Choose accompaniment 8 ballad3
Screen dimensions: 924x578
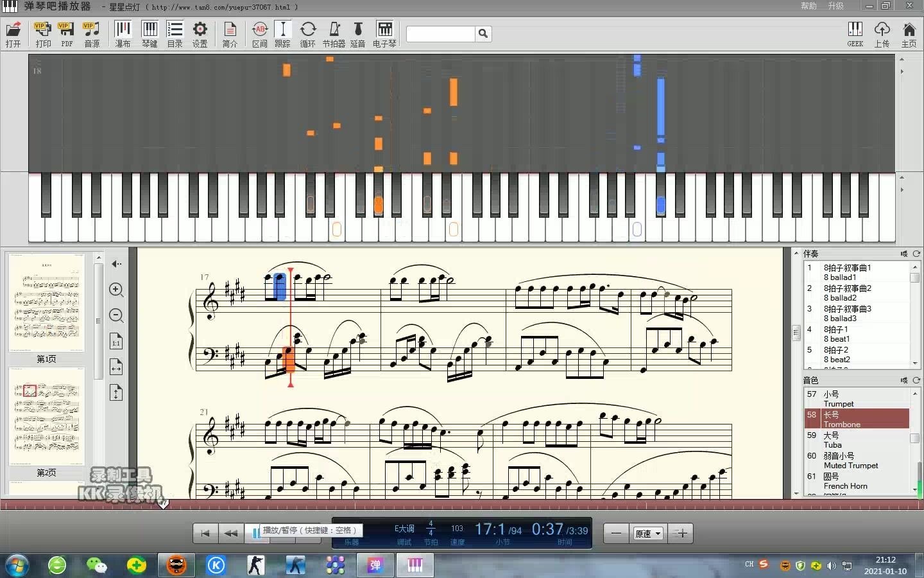click(x=857, y=313)
